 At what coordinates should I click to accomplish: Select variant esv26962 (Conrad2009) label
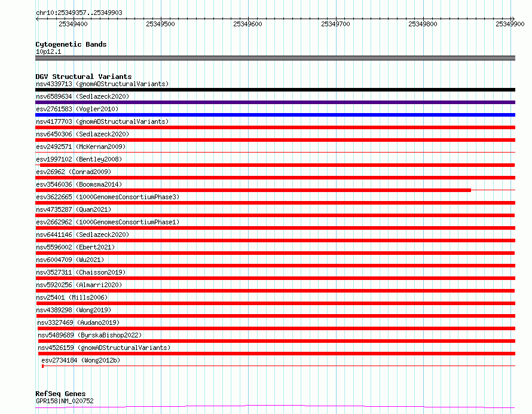click(74, 172)
